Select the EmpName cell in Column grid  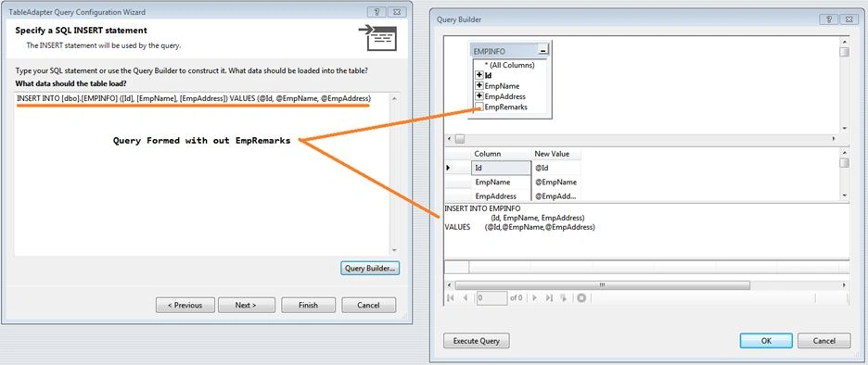501,182
